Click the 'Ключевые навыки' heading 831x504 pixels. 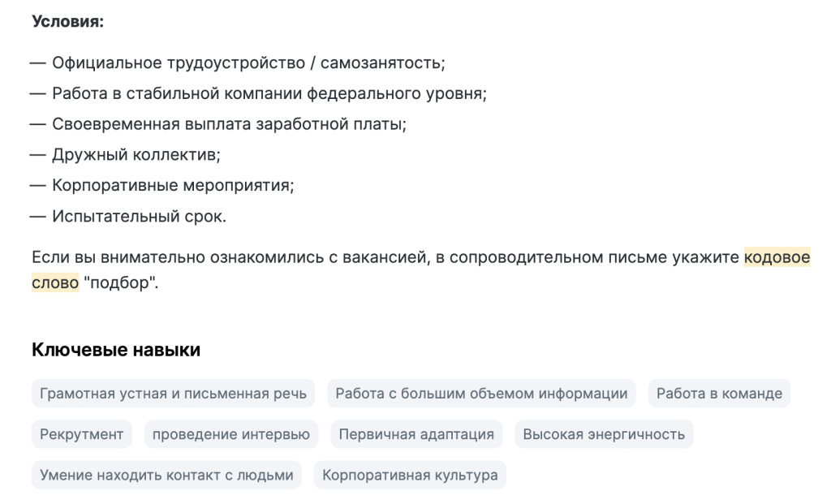(116, 350)
